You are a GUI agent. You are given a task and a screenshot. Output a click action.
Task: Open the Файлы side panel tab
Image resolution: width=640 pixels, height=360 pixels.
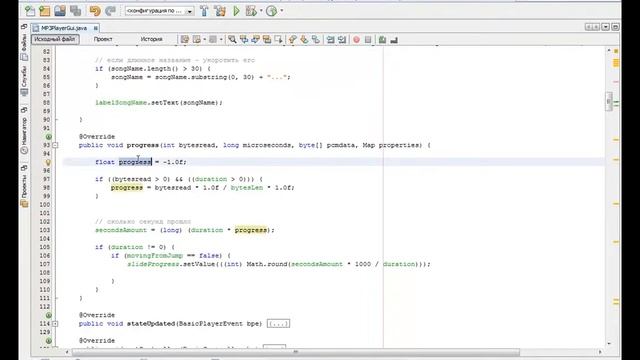click(24, 47)
